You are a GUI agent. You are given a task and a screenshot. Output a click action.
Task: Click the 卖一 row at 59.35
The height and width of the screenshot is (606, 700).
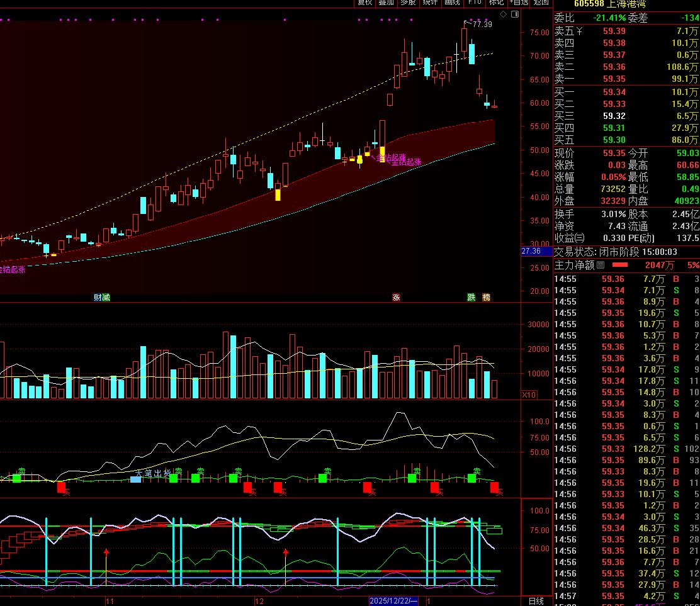626,79
